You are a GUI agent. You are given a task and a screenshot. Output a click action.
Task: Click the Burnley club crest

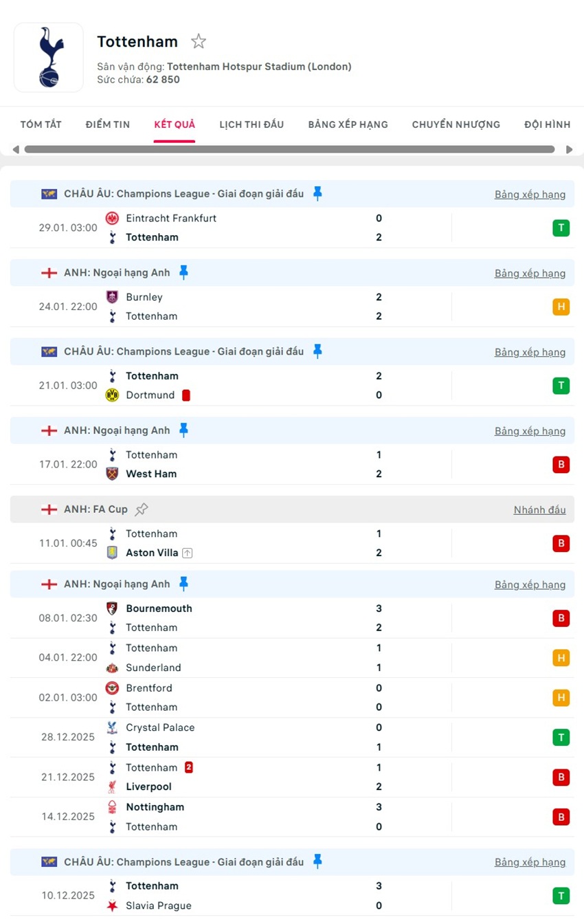112,296
